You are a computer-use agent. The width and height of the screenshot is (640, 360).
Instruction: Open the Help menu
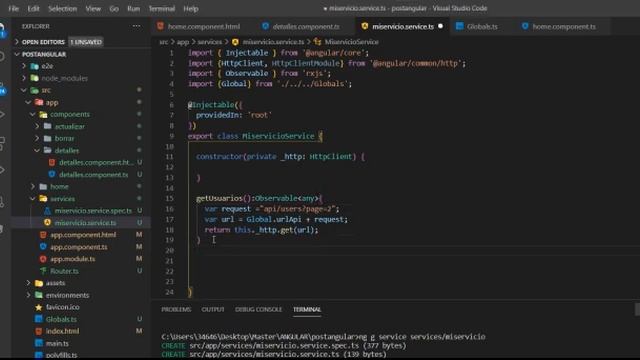(191, 9)
